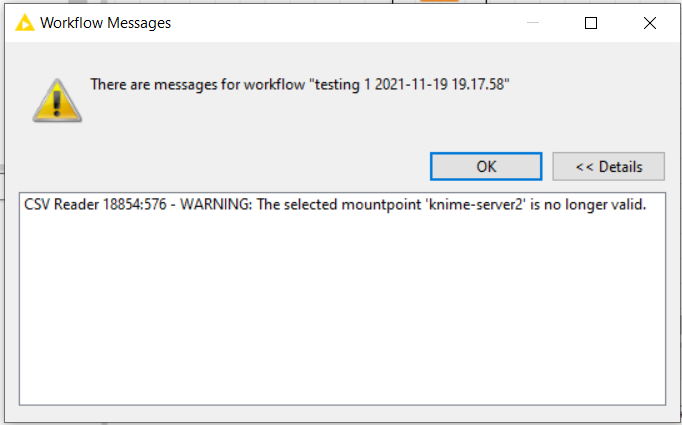Click the node ID '18854:576' text
Screen dimensions: 682x425
point(134,204)
